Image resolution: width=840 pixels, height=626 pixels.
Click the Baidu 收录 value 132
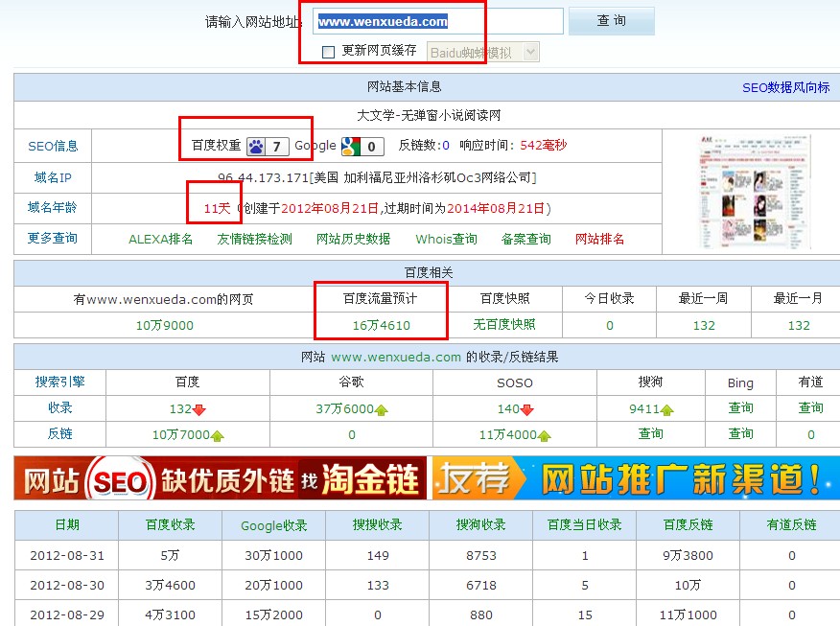(180, 409)
